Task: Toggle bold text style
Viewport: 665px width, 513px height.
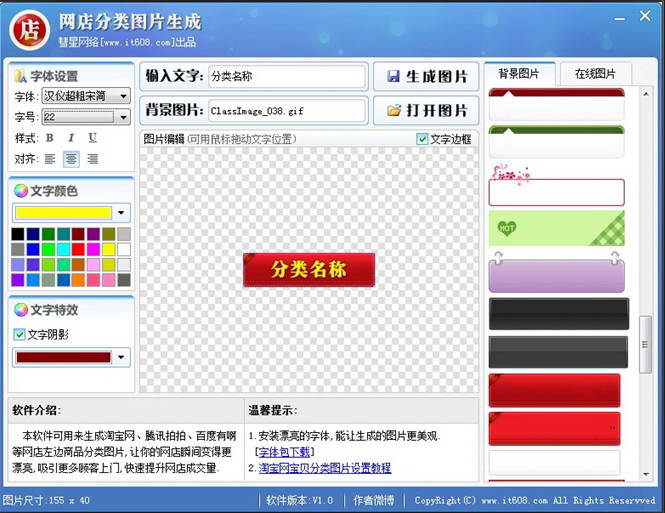Action: (50, 138)
